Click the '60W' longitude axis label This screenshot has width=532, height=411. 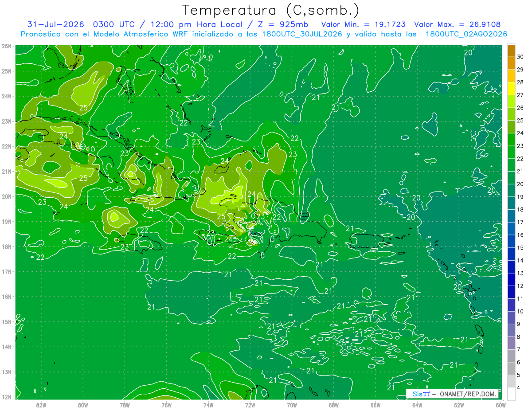click(501, 405)
